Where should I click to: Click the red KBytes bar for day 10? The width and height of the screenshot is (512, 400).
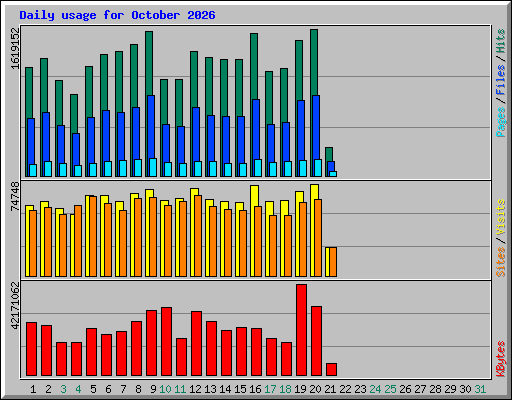coord(167,342)
